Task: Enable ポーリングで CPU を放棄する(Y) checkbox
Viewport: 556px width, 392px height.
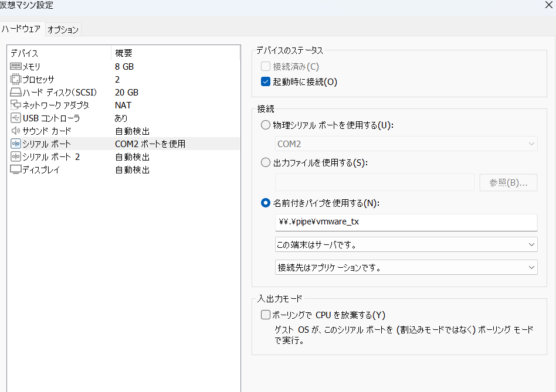Action: [266, 315]
